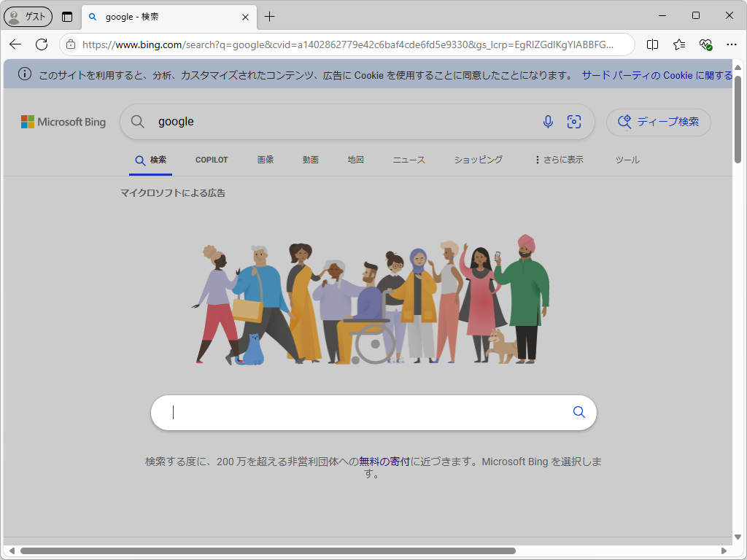Open visual search with the camera icon
This screenshot has height=560, width=747.
coord(574,122)
